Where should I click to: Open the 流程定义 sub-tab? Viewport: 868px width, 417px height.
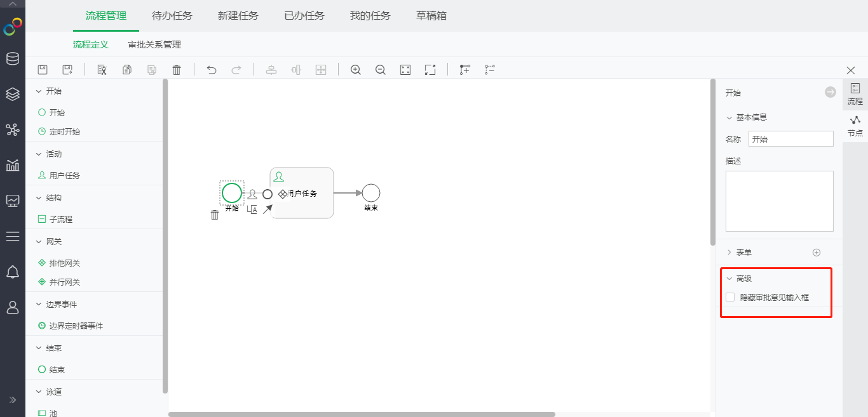[91, 45]
